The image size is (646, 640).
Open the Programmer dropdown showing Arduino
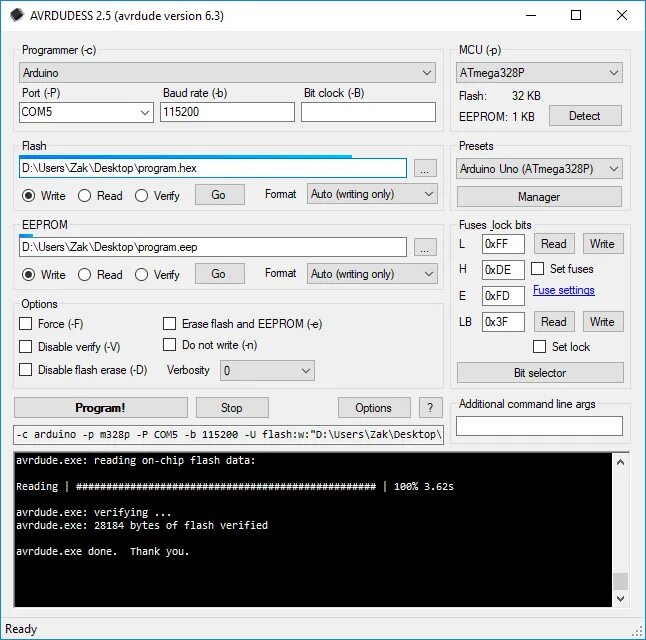227,73
